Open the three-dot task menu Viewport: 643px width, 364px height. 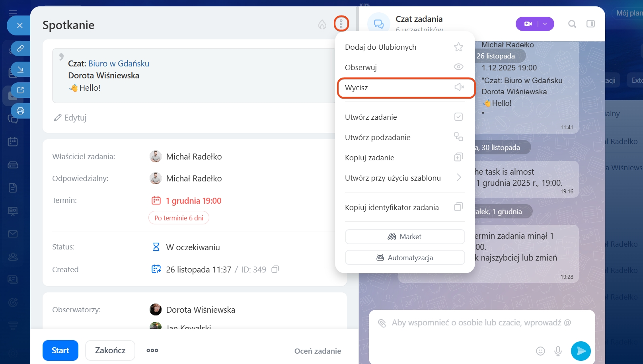341,24
